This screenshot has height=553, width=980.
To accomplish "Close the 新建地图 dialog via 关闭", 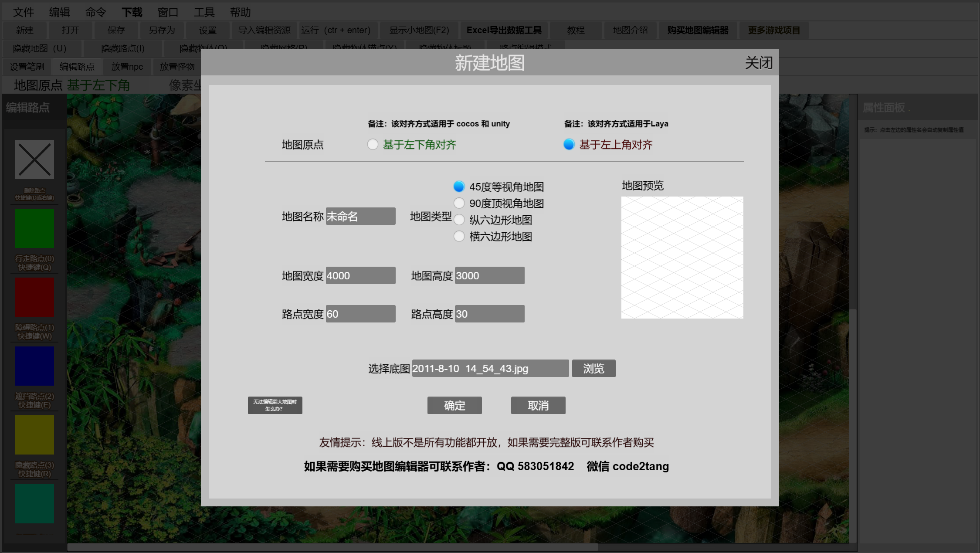I will click(759, 63).
